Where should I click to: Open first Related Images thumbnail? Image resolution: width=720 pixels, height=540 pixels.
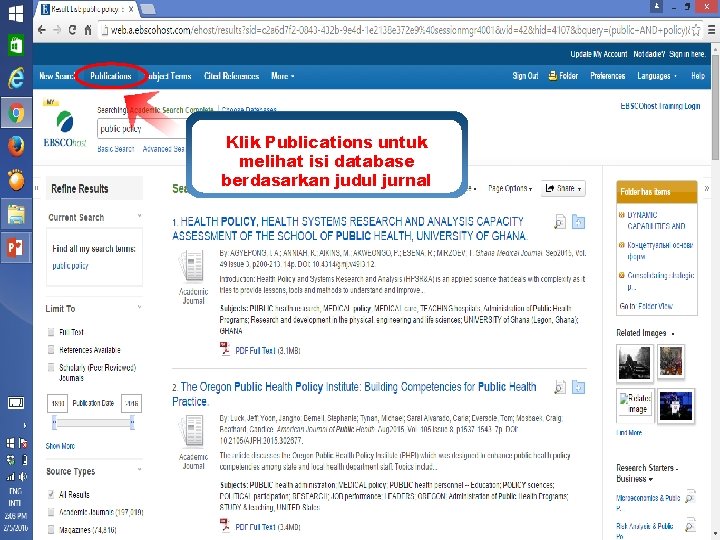click(634, 363)
